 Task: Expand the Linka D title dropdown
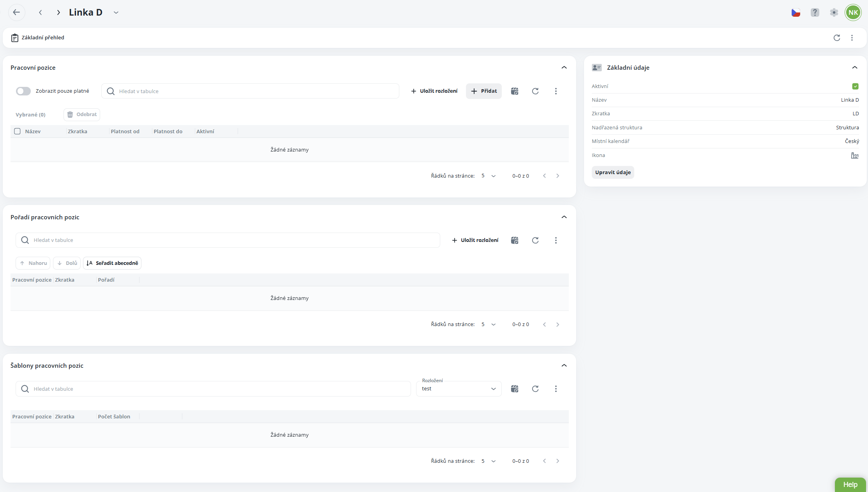(116, 12)
